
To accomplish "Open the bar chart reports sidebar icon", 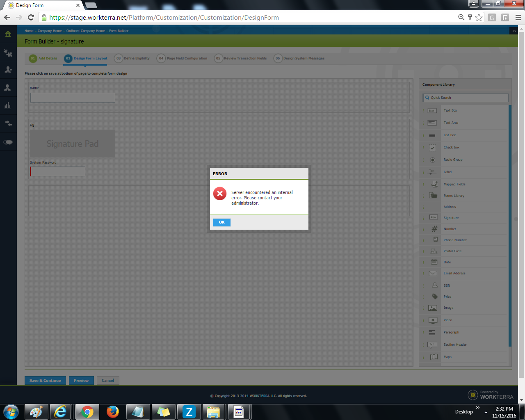I will click(x=8, y=105).
